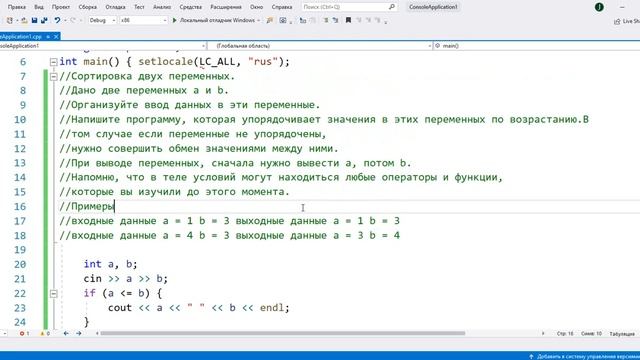The width and height of the screenshot is (640, 360).
Task: Click the Live Share icon
Action: tap(617, 21)
